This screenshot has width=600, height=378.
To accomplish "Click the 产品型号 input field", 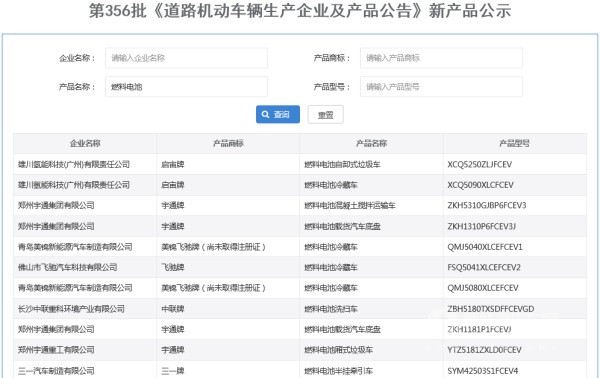I will (x=441, y=87).
